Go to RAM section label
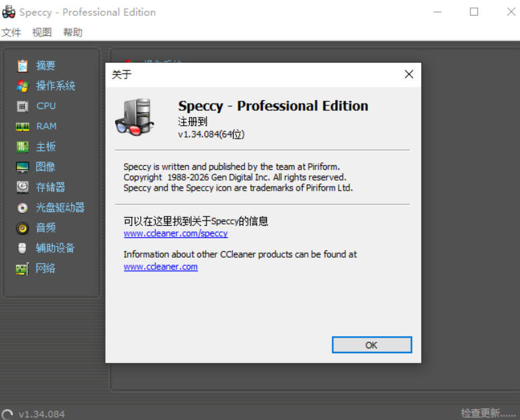Image resolution: width=520 pixels, height=420 pixels. 46,126
